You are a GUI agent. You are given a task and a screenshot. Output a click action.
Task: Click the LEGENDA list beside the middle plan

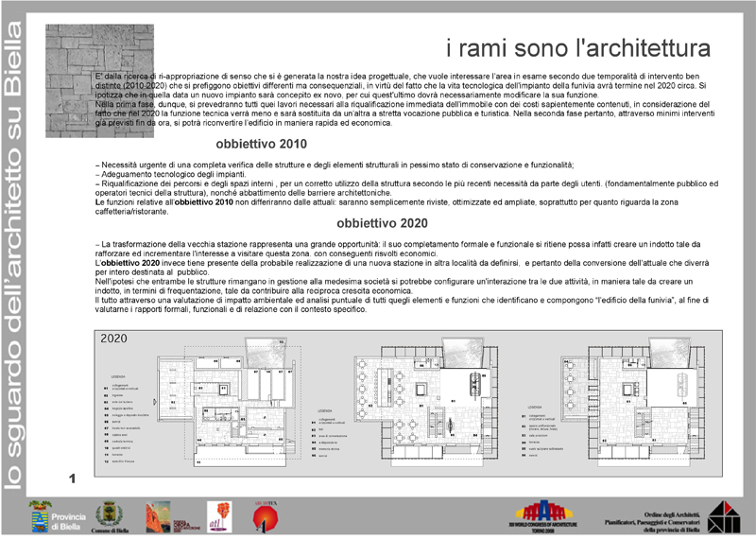(x=329, y=433)
